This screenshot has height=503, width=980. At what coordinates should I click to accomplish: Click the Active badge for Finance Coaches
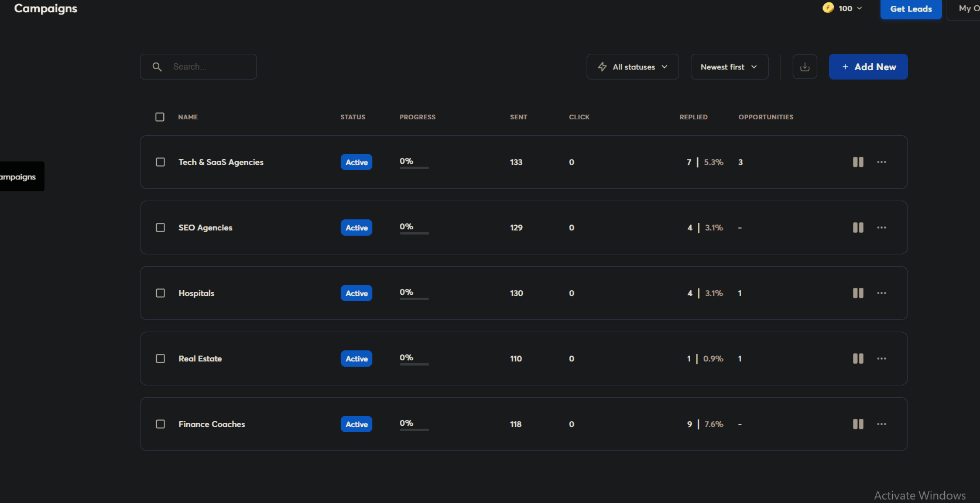coord(357,424)
